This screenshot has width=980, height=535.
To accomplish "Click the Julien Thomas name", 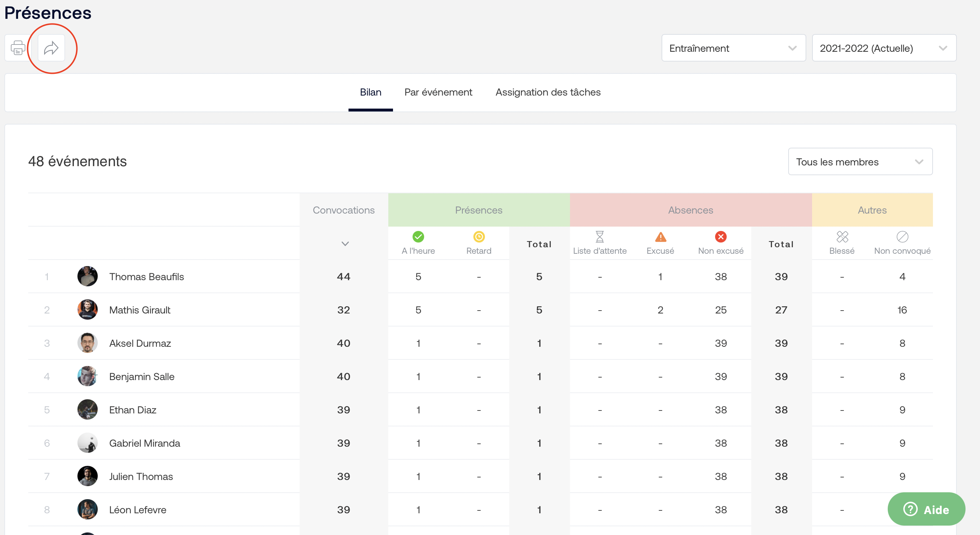I will [141, 476].
